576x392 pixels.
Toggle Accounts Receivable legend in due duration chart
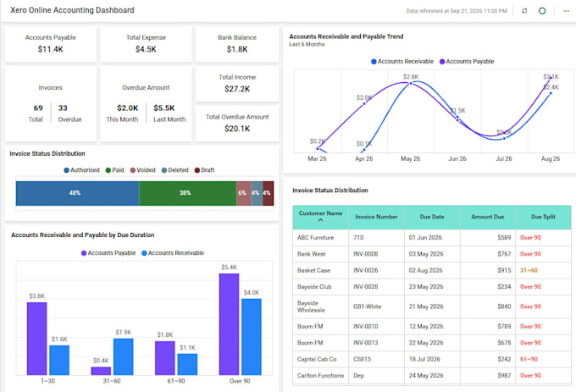coord(173,253)
